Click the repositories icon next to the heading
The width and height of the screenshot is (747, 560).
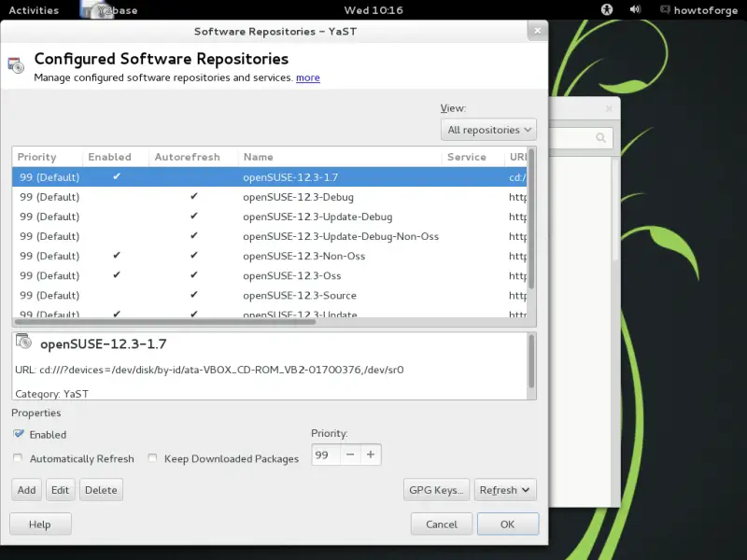[x=16, y=65]
